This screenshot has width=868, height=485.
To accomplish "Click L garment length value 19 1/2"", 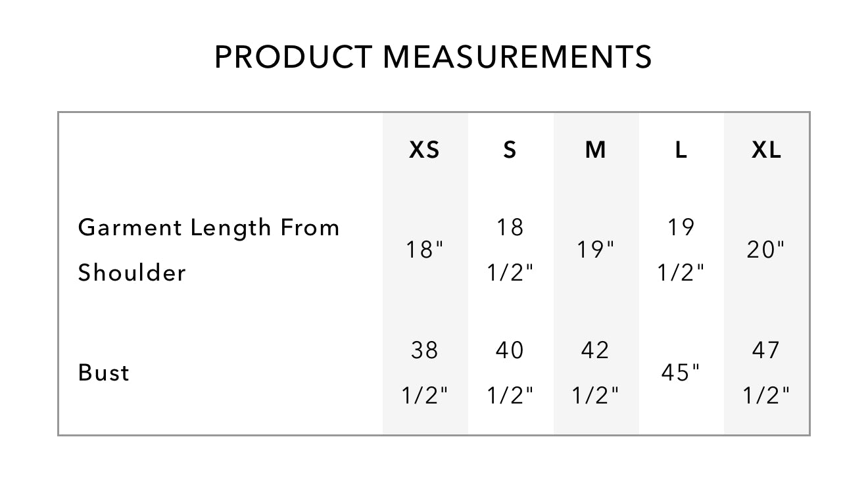I will (x=681, y=250).
